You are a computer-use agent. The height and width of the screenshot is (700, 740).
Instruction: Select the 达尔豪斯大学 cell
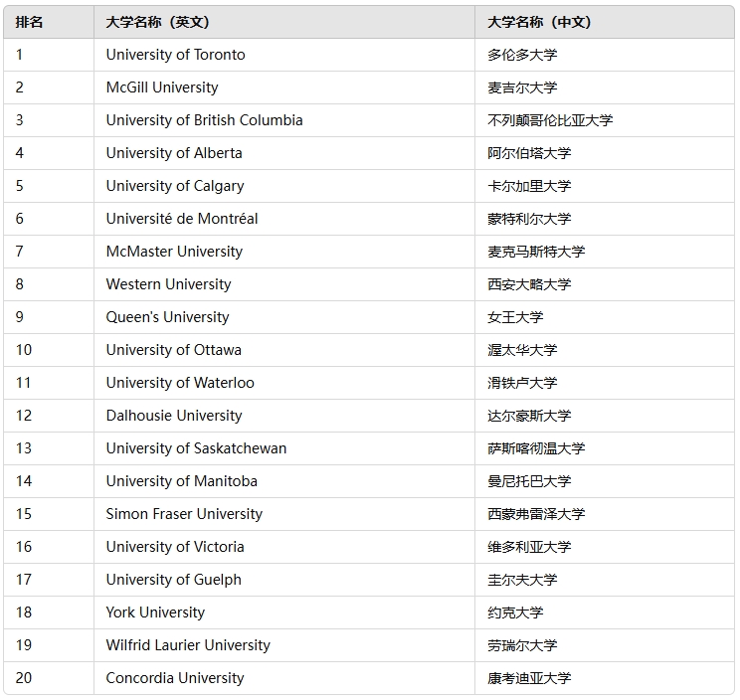pos(605,415)
